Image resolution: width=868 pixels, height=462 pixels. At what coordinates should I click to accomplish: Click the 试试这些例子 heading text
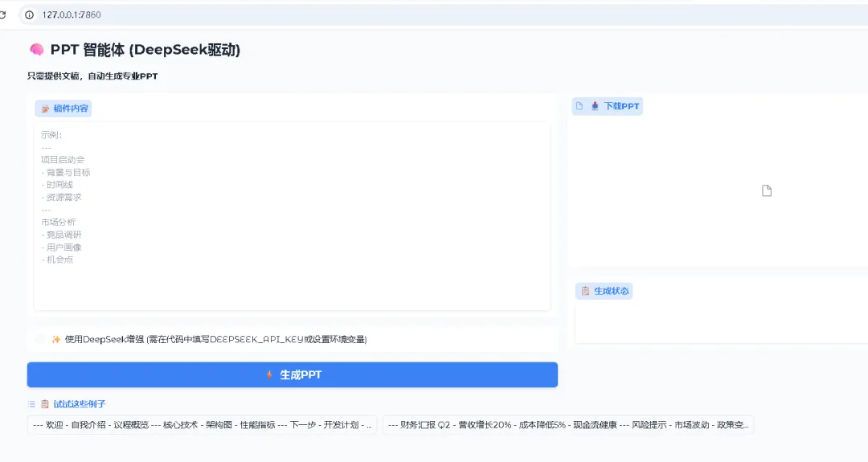[79, 404]
